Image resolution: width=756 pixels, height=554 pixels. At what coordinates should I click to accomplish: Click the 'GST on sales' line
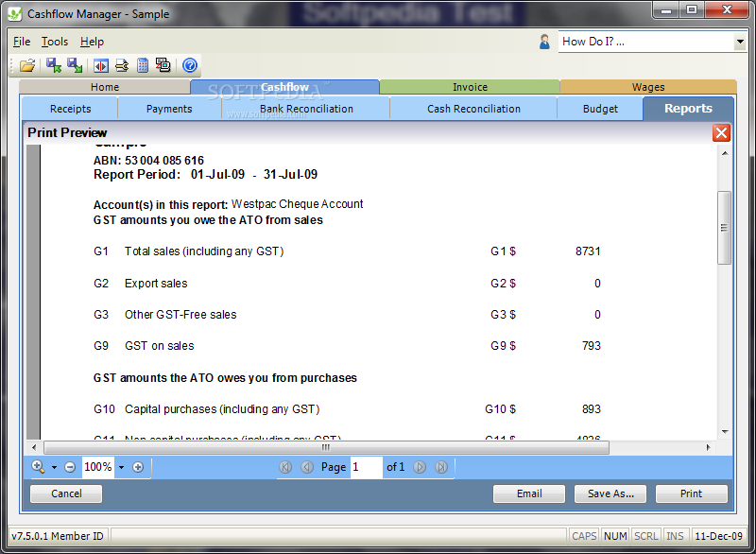tap(159, 346)
